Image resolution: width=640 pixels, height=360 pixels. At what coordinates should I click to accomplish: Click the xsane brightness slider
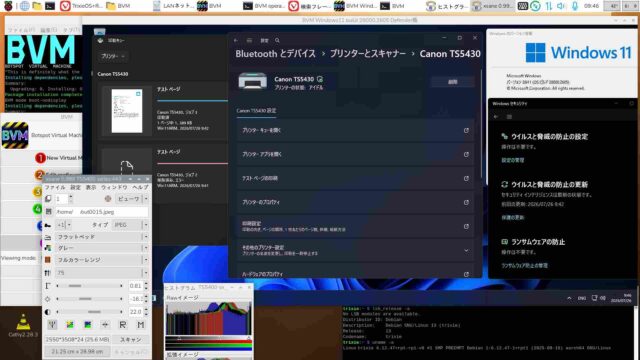click(89, 299)
